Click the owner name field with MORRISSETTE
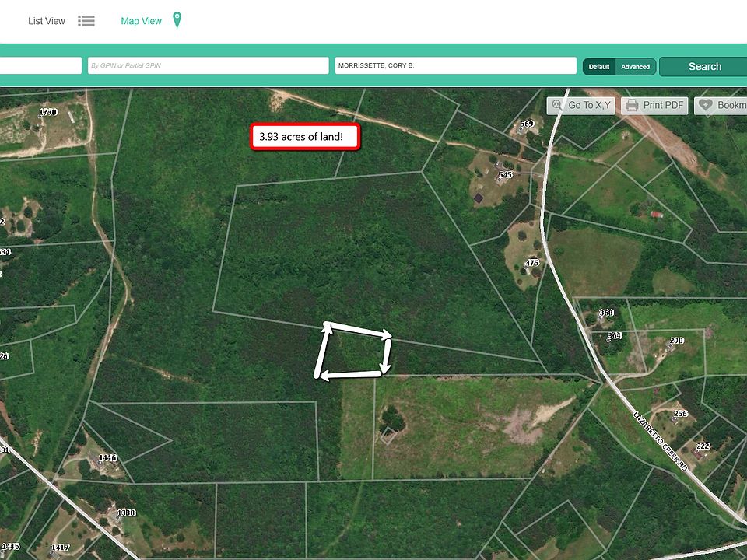 [x=455, y=66]
